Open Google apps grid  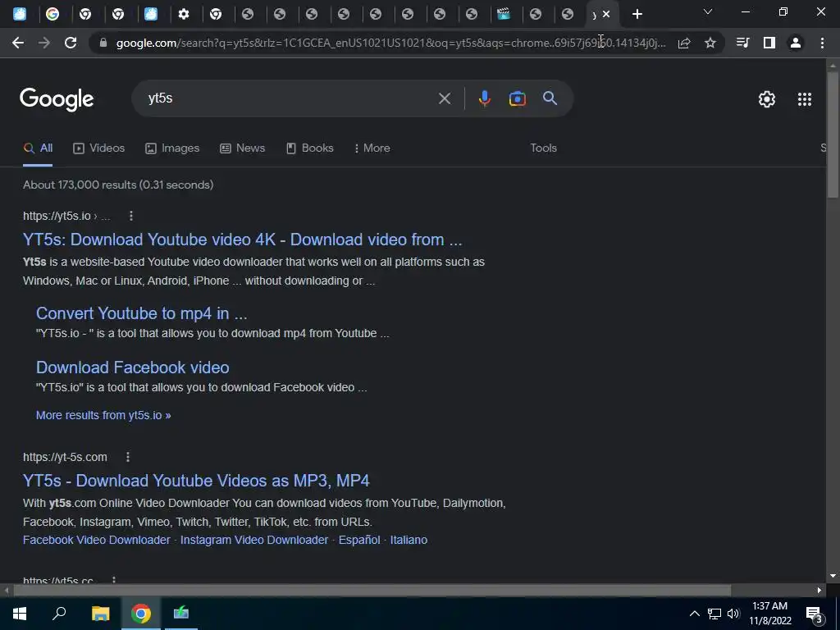[804, 99]
